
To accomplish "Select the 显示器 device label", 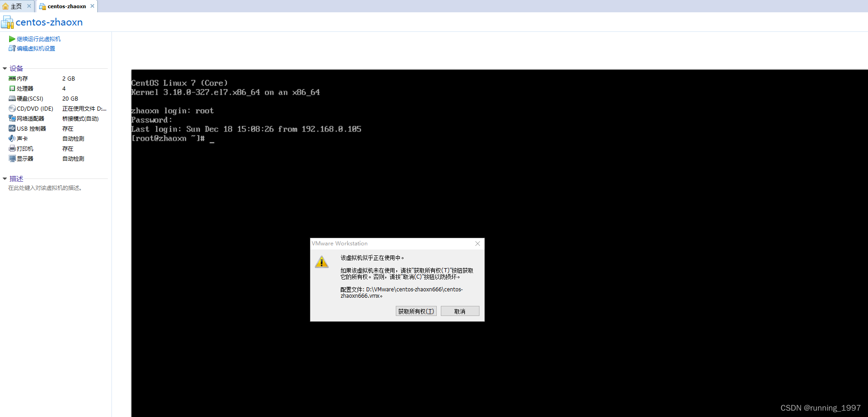I will [x=25, y=159].
